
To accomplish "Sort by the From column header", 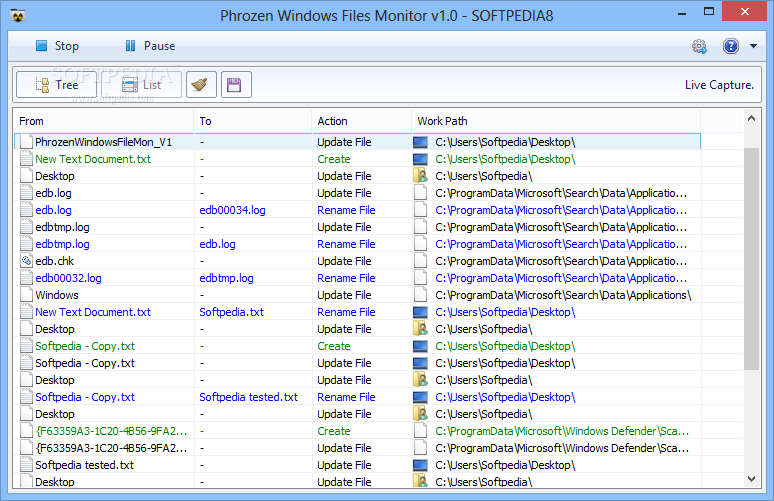I will pyautogui.click(x=104, y=121).
